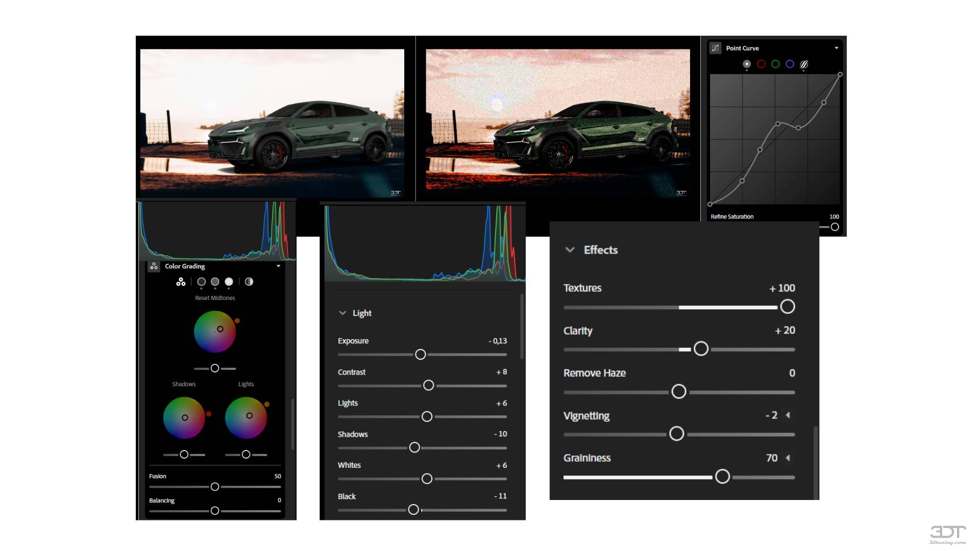Click the histogram above Color Grading
The height and width of the screenshot is (551, 980).
point(217,231)
